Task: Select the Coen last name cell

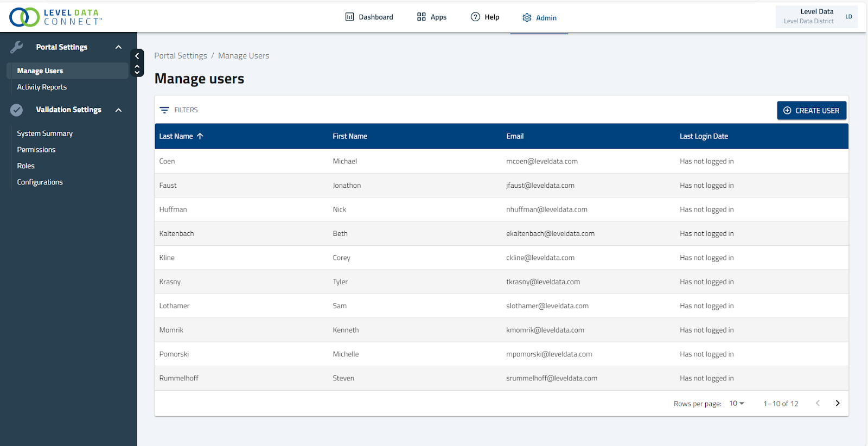Action: [167, 161]
